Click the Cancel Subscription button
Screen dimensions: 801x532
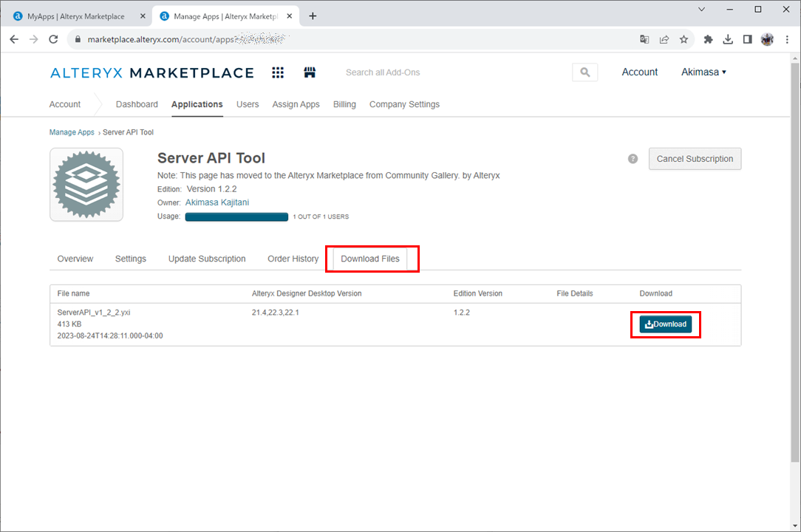(695, 159)
